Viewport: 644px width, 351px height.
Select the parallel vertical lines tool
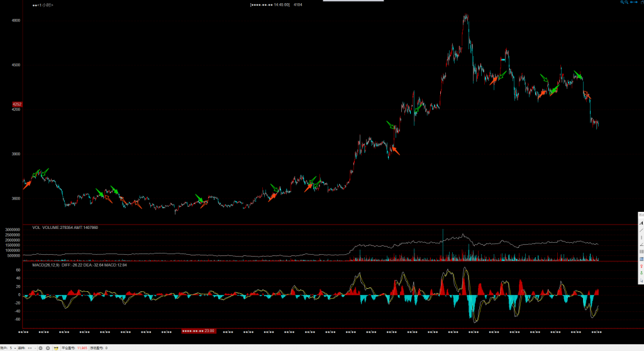tap(641, 252)
